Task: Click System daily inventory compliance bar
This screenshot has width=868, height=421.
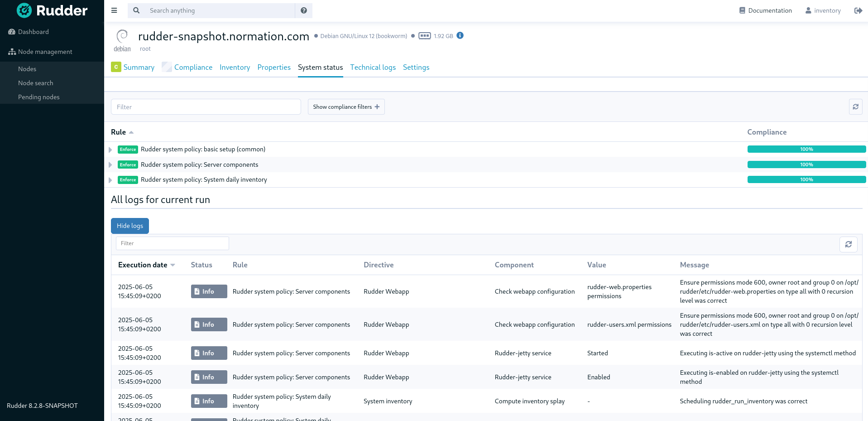Action: coord(806,179)
